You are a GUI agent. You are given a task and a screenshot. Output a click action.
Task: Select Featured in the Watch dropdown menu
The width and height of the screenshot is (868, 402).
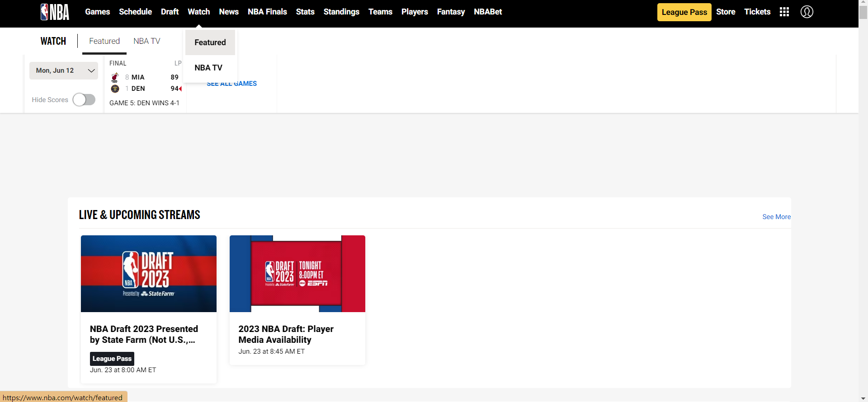pyautogui.click(x=210, y=42)
